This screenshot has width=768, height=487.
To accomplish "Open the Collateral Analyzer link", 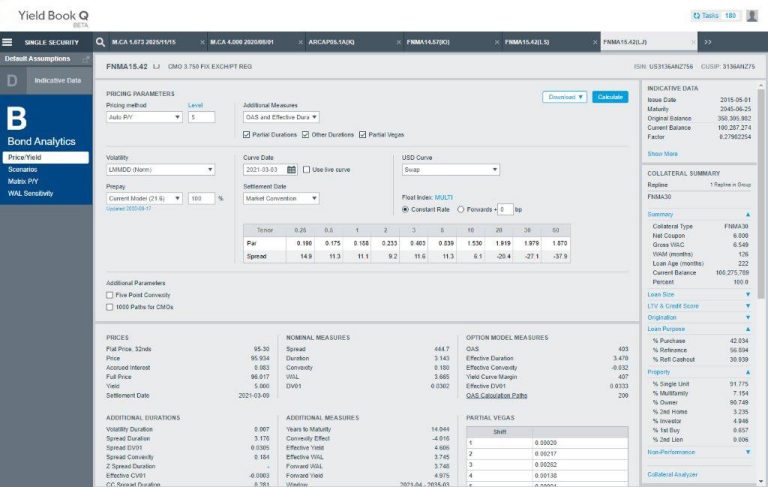I will (x=672, y=475).
